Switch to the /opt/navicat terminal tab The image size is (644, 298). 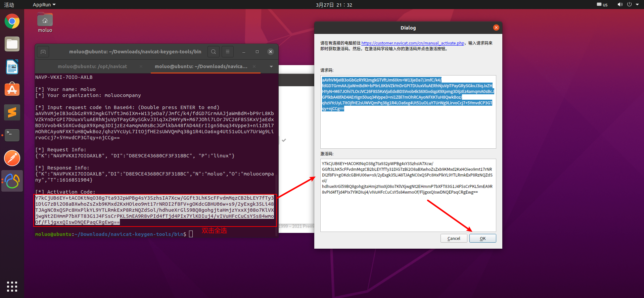[x=92, y=66]
